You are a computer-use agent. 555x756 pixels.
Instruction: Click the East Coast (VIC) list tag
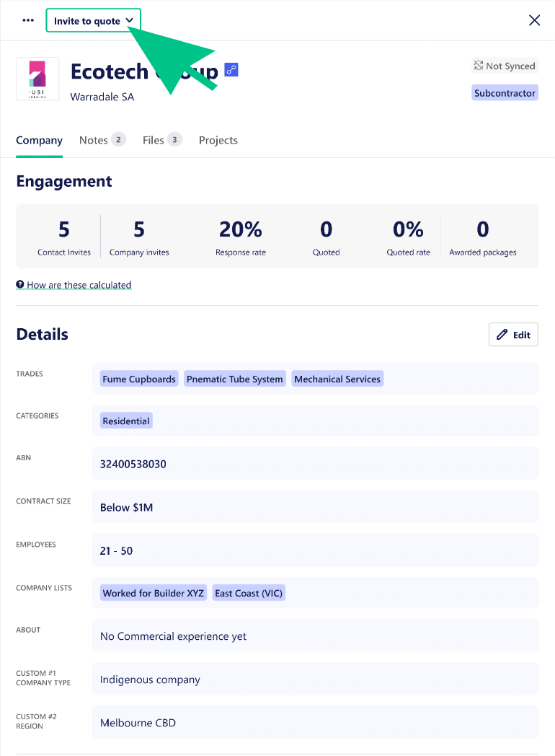coord(249,593)
